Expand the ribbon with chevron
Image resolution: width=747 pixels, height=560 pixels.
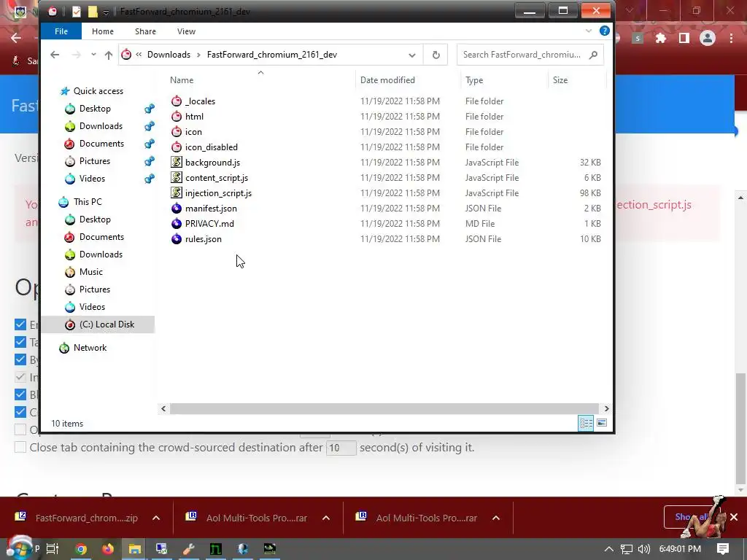[589, 31]
